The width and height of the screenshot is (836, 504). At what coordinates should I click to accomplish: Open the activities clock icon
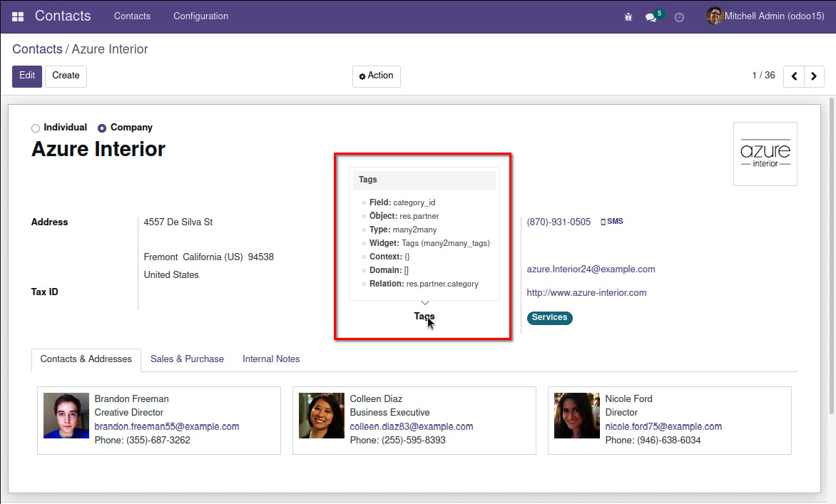[679, 17]
